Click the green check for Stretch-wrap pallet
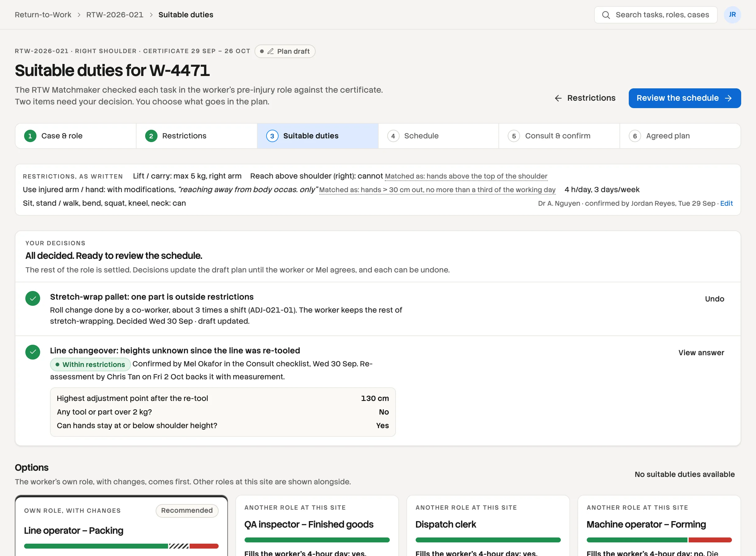 tap(33, 298)
